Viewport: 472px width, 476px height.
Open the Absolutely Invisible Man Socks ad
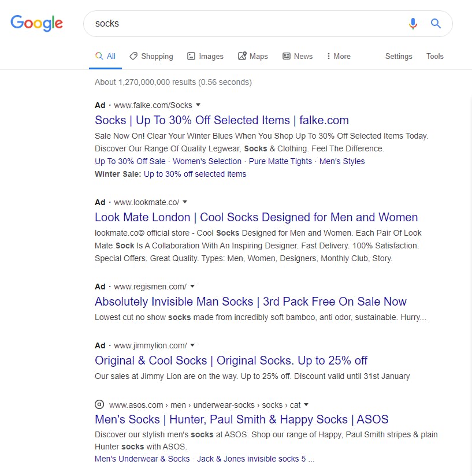250,302
